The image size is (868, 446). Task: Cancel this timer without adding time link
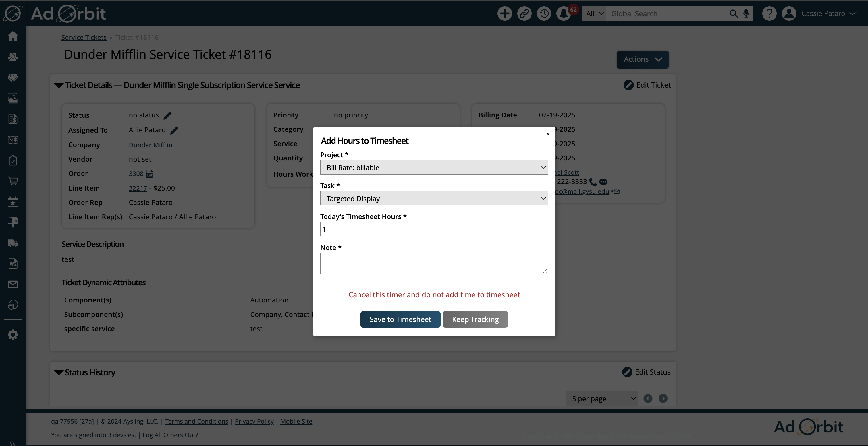click(434, 295)
